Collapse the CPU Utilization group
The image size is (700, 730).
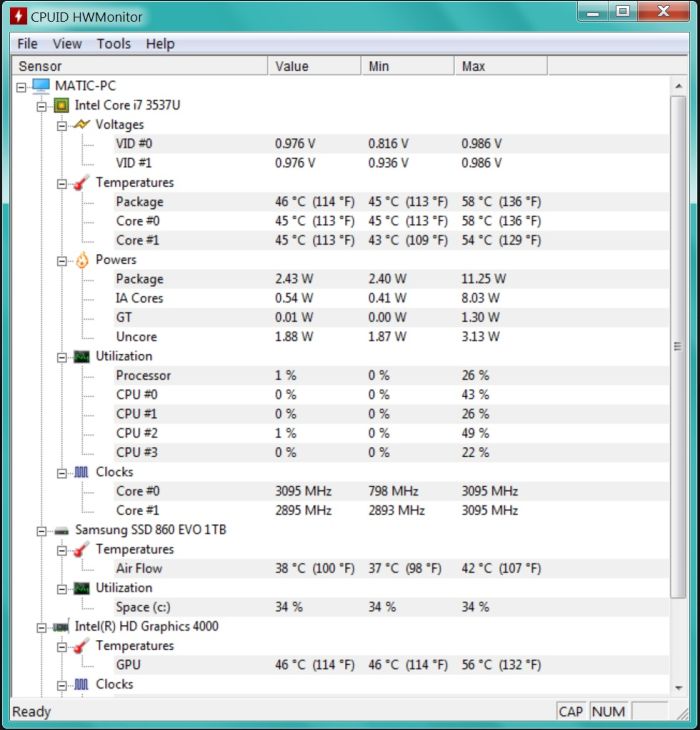[62, 358]
